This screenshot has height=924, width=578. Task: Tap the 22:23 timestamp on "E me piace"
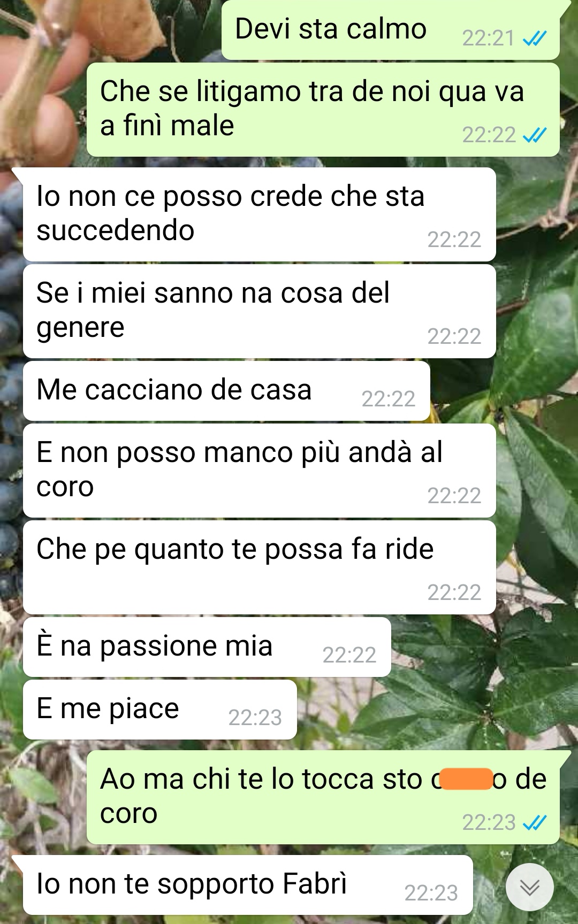pyautogui.click(x=255, y=718)
